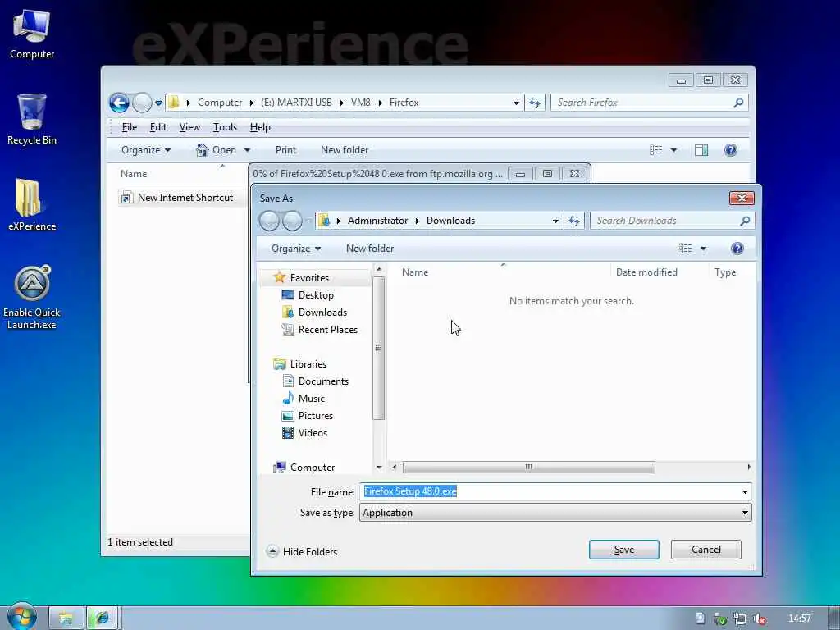The height and width of the screenshot is (630, 840).
Task: Open the File menu
Action: (x=129, y=127)
